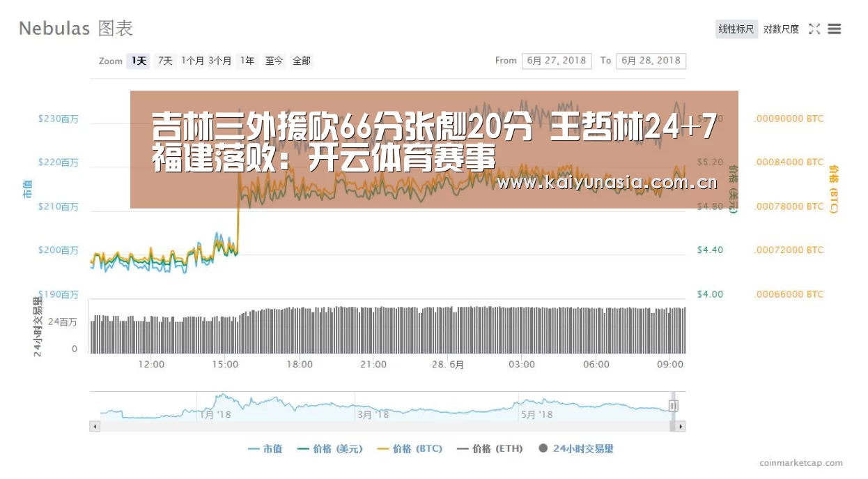Screen dimensions: 868x479
Task: Toggle the 市值 series legend
Action: pos(265,449)
